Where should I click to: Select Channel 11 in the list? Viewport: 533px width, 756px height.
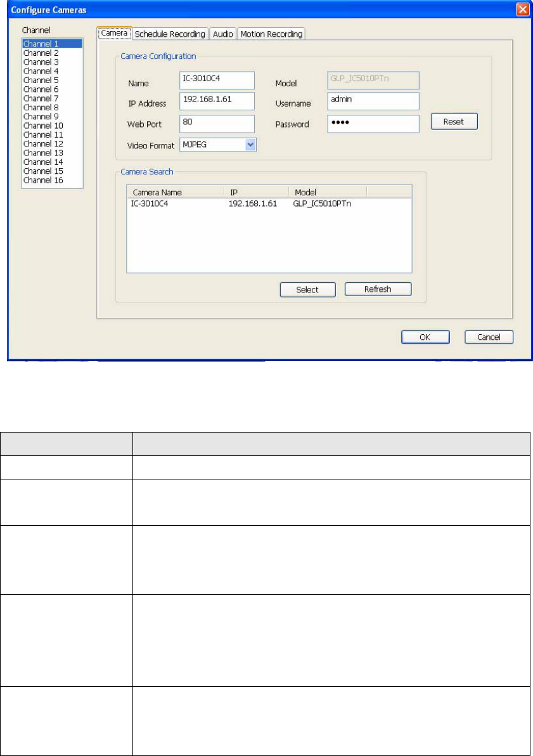52,135
